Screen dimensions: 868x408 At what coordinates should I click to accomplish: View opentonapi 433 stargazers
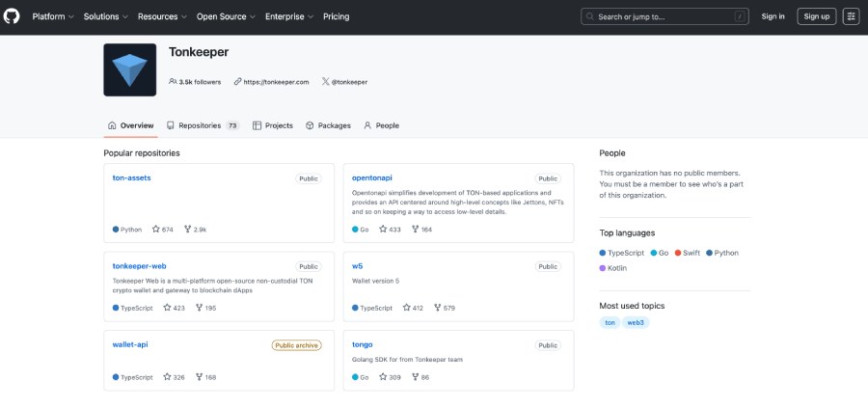pos(390,230)
